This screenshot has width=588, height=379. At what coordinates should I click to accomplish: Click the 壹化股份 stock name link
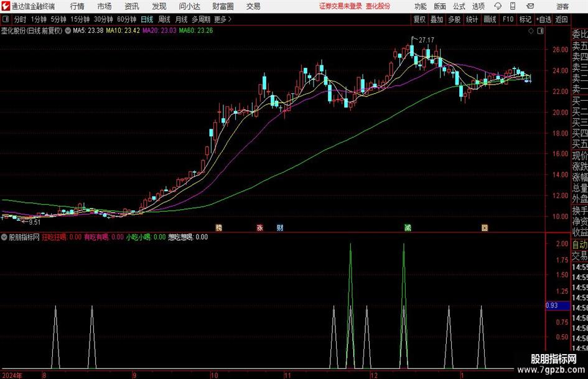point(378,6)
